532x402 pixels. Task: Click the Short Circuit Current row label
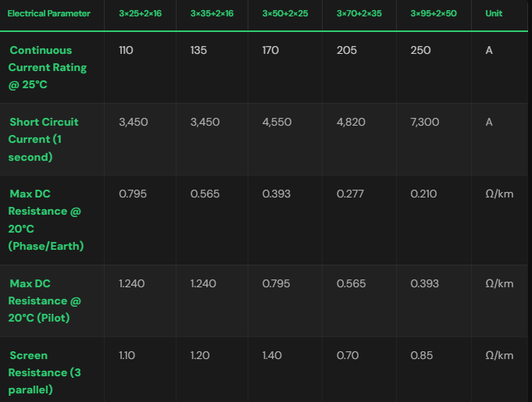click(44, 139)
